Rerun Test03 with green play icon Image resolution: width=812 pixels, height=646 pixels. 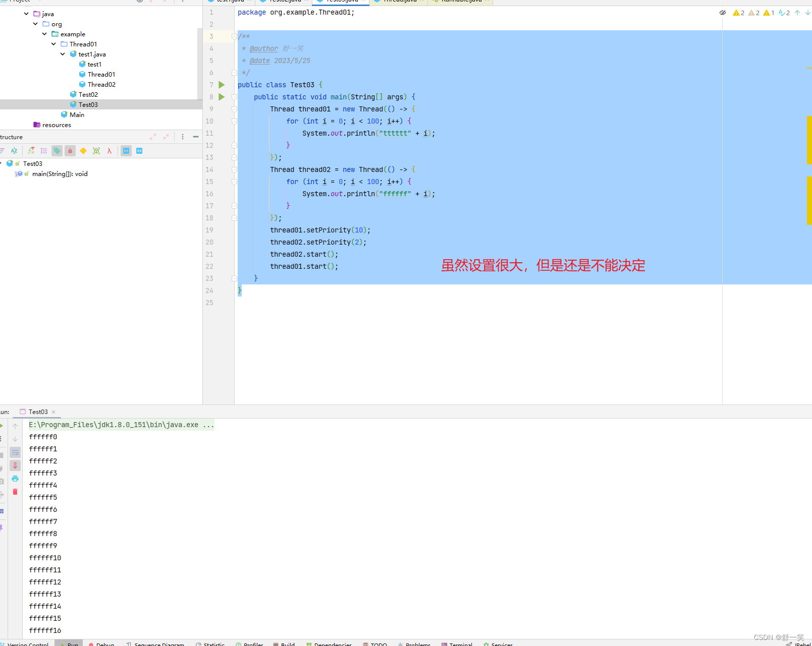click(2, 426)
